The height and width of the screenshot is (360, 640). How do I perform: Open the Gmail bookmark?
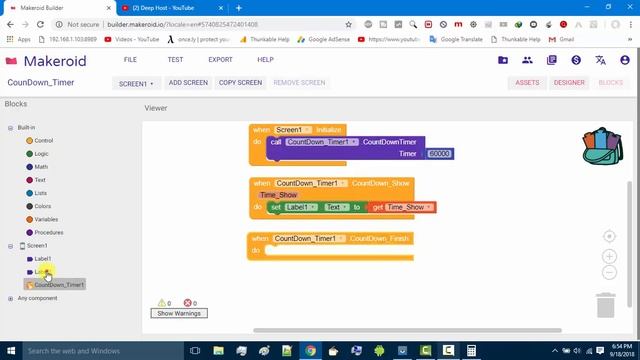pyautogui.click(x=562, y=39)
